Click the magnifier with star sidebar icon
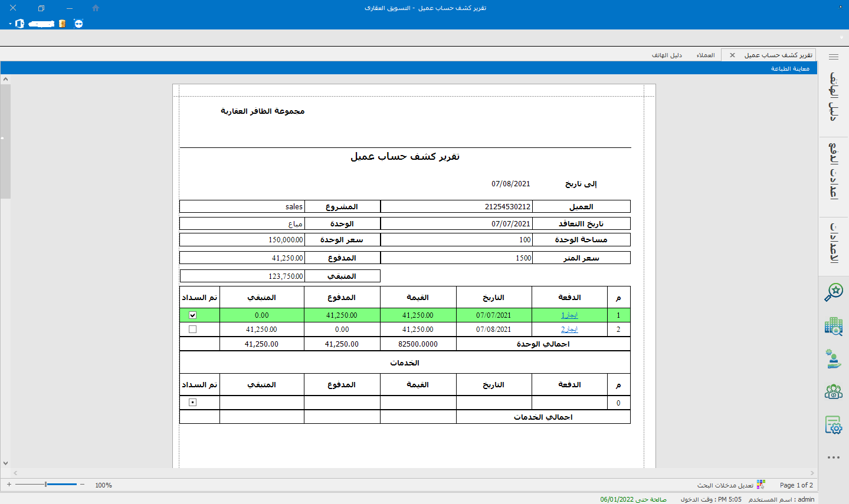 (833, 292)
